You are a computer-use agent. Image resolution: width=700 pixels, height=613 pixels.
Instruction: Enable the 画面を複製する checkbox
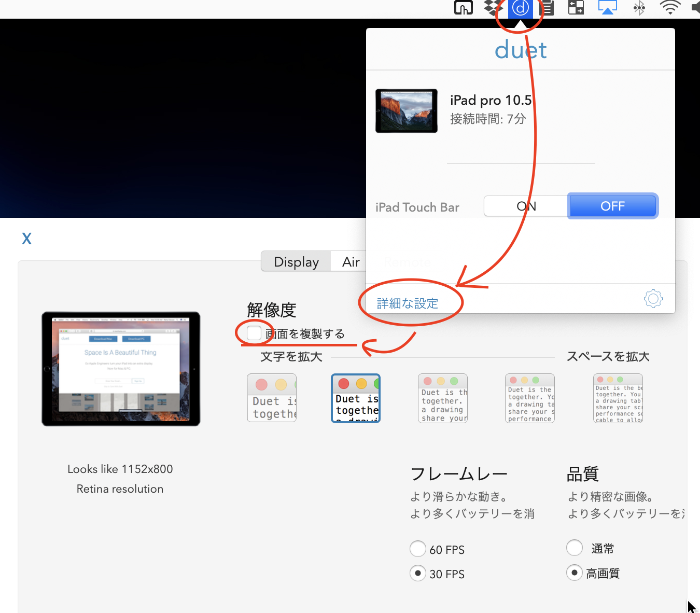pos(254,333)
